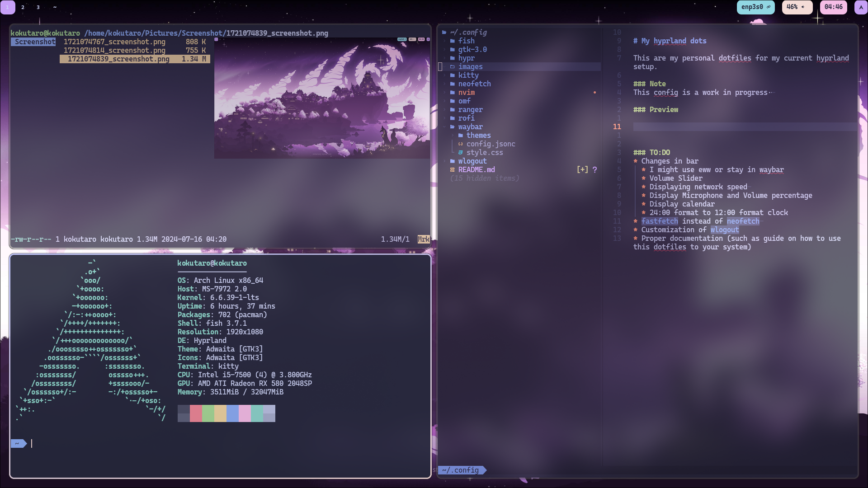Switch to workspace 2
This screenshot has height=488, width=868.
pyautogui.click(x=23, y=7)
